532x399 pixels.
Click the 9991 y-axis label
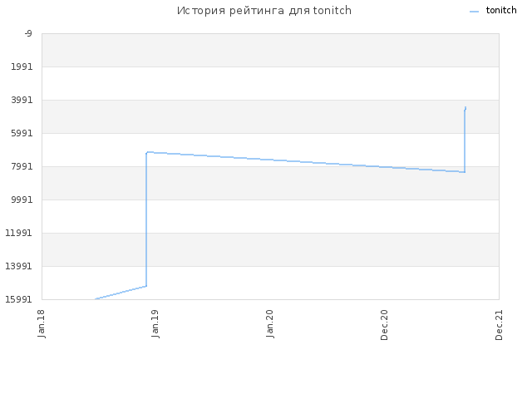(x=22, y=199)
